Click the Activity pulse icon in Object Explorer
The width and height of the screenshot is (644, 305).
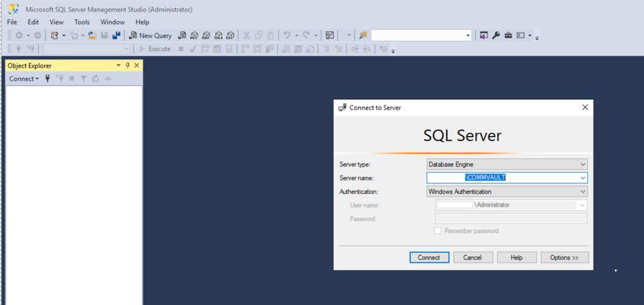point(108,79)
